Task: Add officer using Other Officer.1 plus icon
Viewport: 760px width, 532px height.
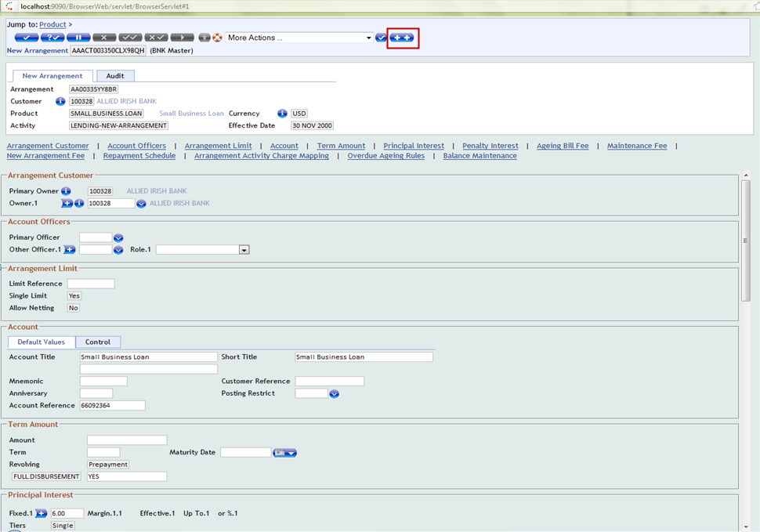Action: [x=70, y=250]
